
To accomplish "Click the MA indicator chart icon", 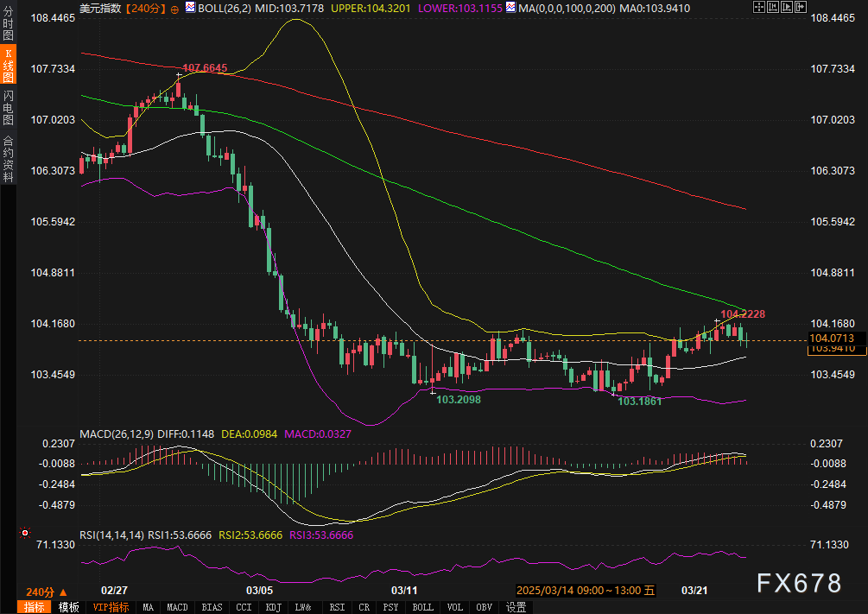I will click(511, 7).
